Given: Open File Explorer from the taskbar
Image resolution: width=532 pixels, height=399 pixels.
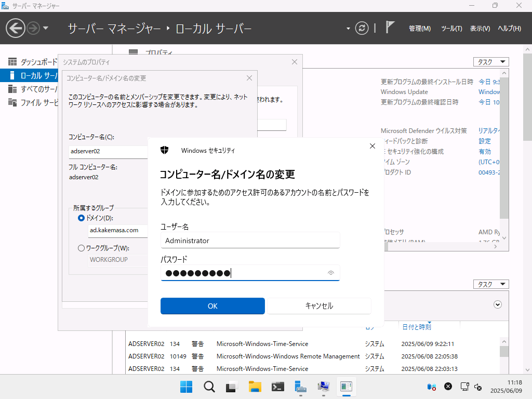Looking at the screenshot, I should point(255,387).
